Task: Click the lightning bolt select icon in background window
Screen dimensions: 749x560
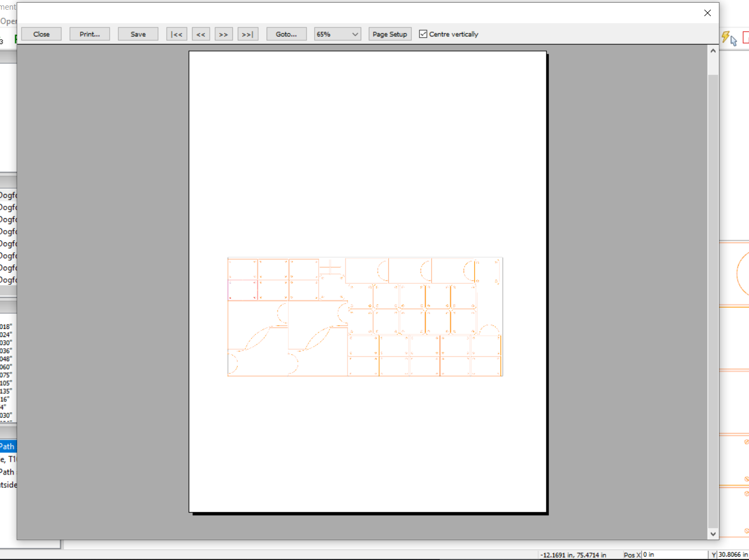Action: click(729, 38)
